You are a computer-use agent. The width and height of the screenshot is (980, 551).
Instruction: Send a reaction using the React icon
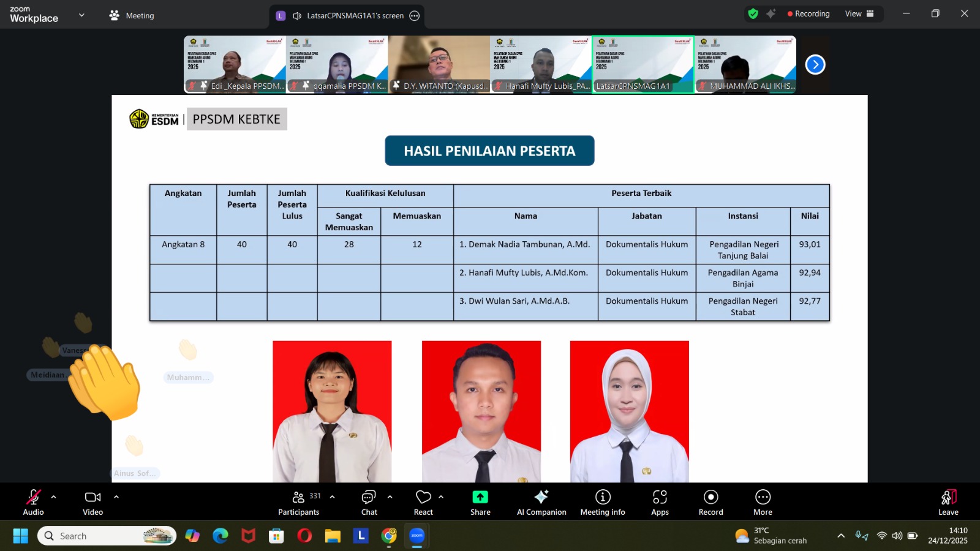tap(423, 502)
